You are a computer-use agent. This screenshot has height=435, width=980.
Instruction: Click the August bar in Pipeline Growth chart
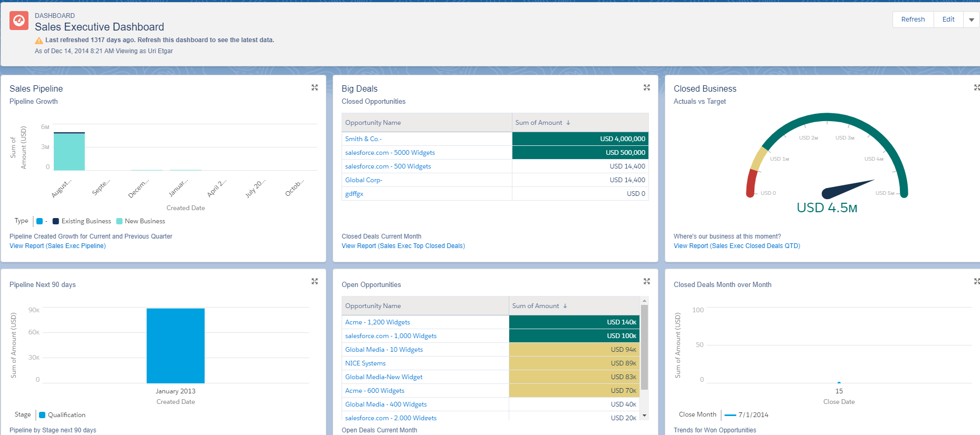point(69,152)
